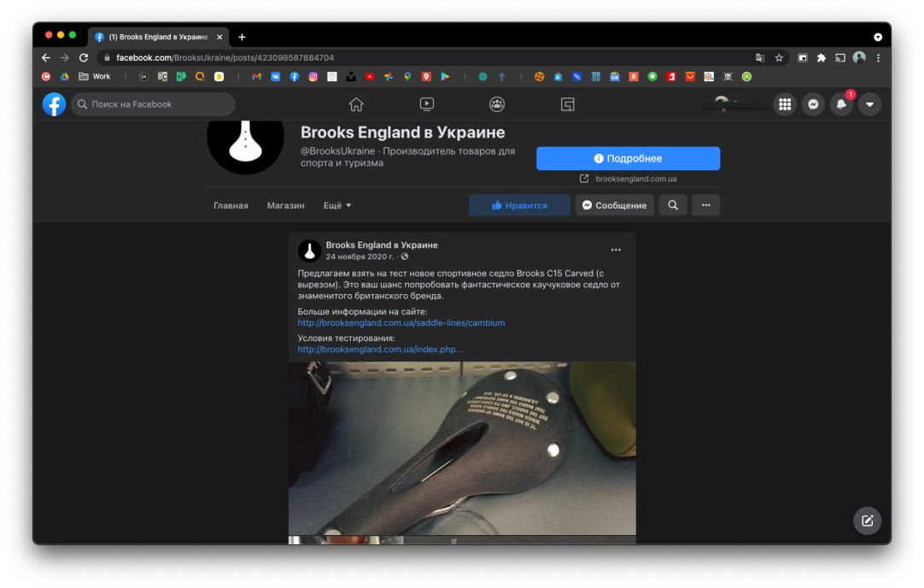Open the Facebook Gaming icon
Screen dimensions: 924x588
(x=568, y=104)
